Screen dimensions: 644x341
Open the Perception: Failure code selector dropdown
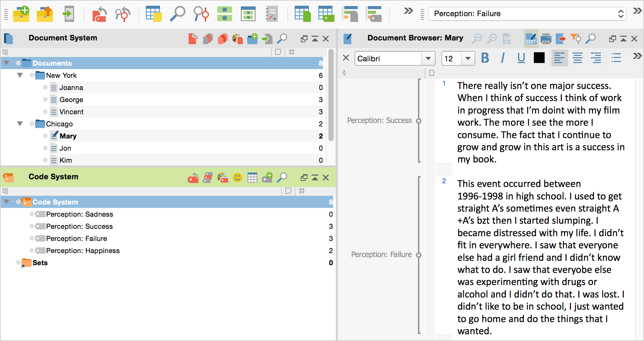[620, 14]
